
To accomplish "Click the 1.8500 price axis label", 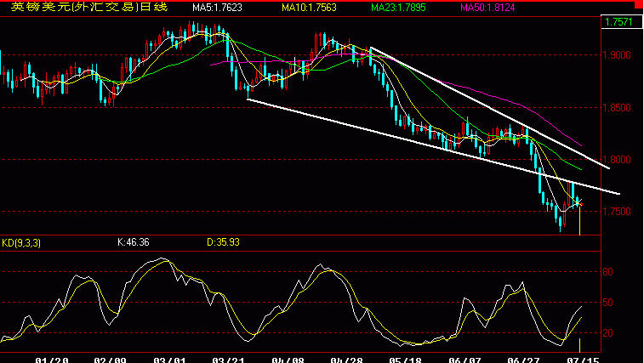I will click(617, 108).
